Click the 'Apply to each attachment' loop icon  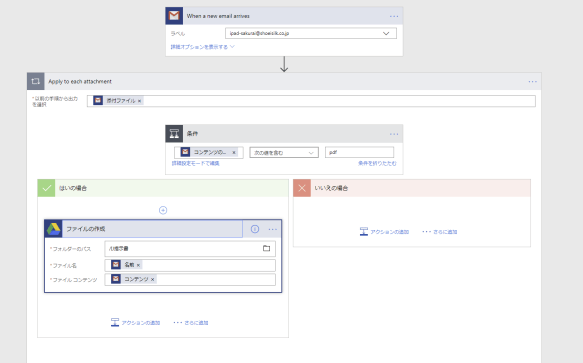click(x=36, y=81)
